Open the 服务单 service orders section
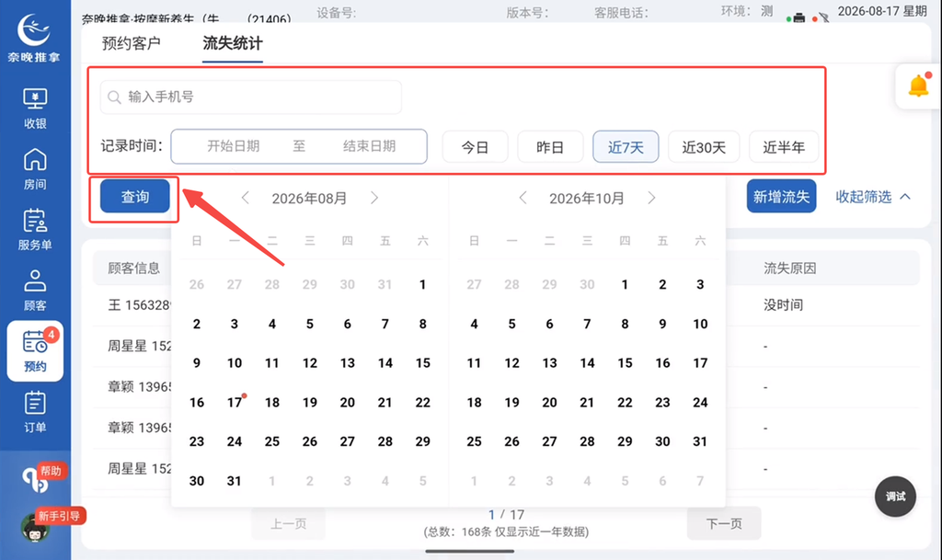Viewport: 942px width, 560px height. [35, 230]
